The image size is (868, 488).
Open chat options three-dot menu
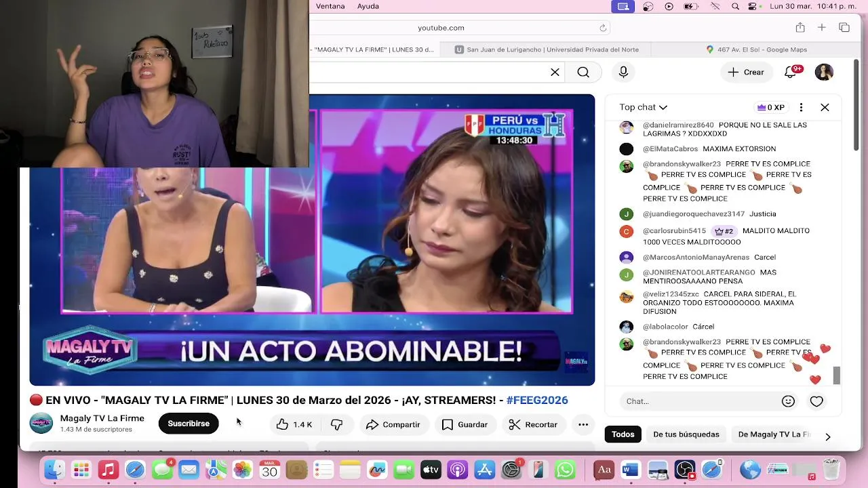801,107
